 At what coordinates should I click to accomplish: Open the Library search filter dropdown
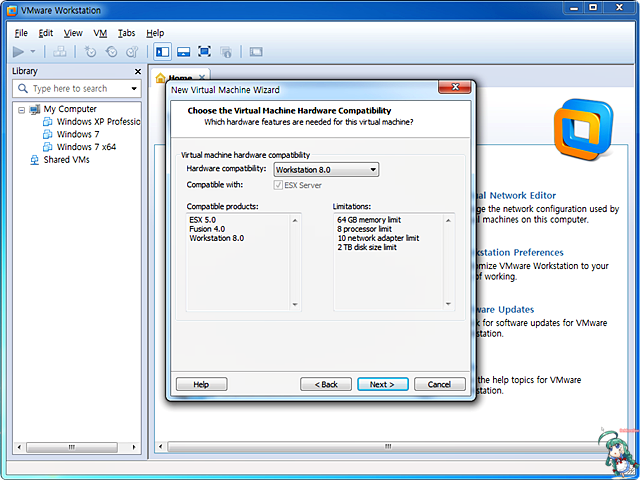coord(134,89)
